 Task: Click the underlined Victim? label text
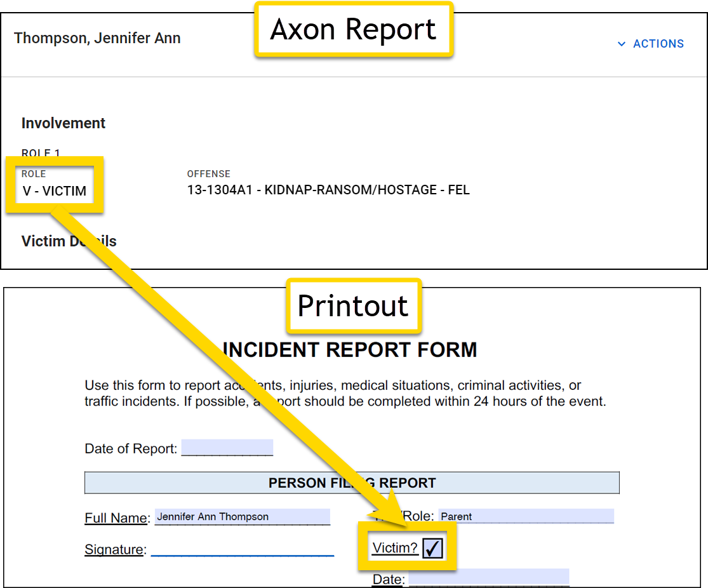tap(395, 548)
